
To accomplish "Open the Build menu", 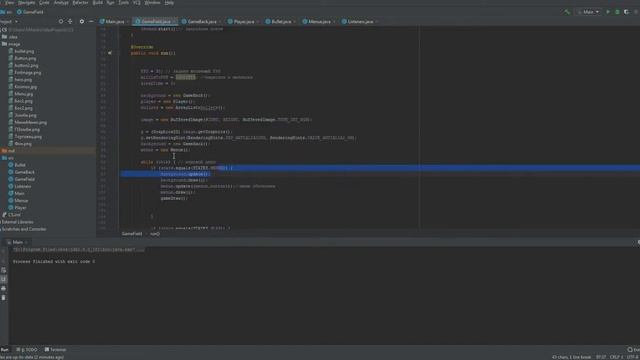I will point(98,2).
